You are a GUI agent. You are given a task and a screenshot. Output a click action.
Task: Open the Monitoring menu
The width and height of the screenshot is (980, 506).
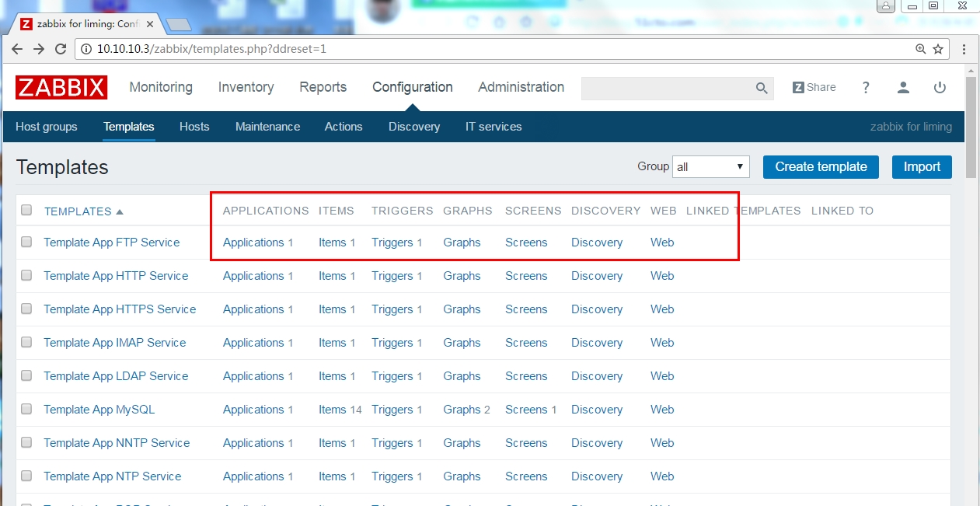click(161, 87)
